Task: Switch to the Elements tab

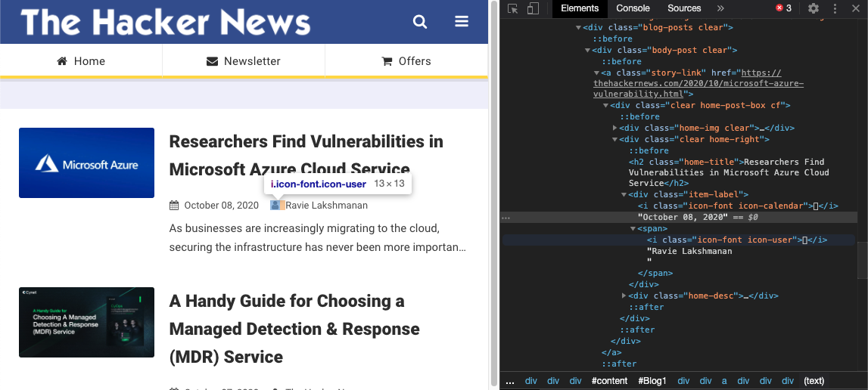Action: click(580, 8)
